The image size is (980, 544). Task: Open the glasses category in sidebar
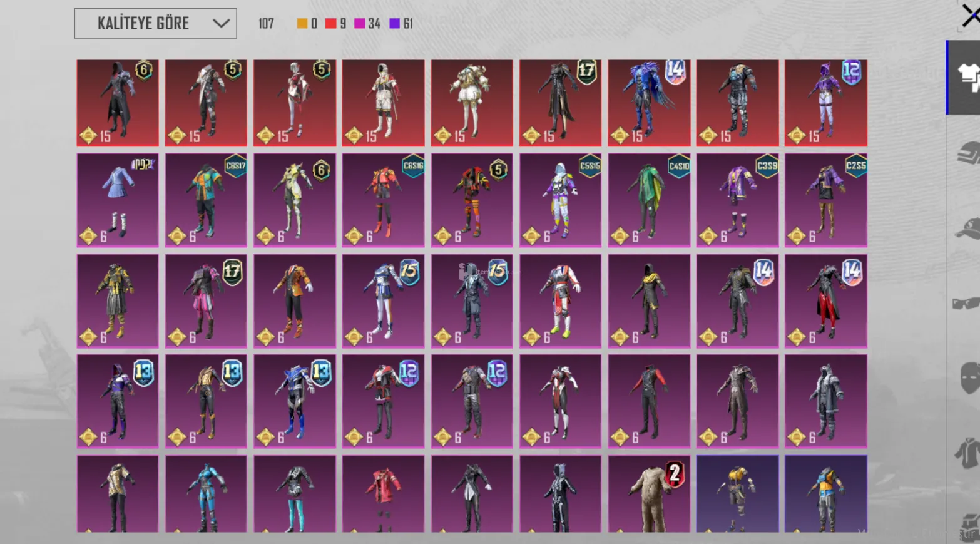point(967,304)
